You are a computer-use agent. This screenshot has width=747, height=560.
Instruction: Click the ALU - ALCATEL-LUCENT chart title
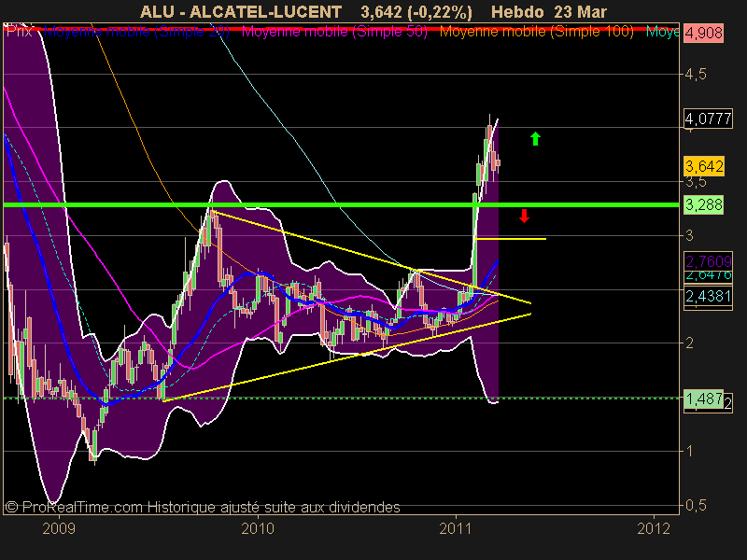coord(241,11)
